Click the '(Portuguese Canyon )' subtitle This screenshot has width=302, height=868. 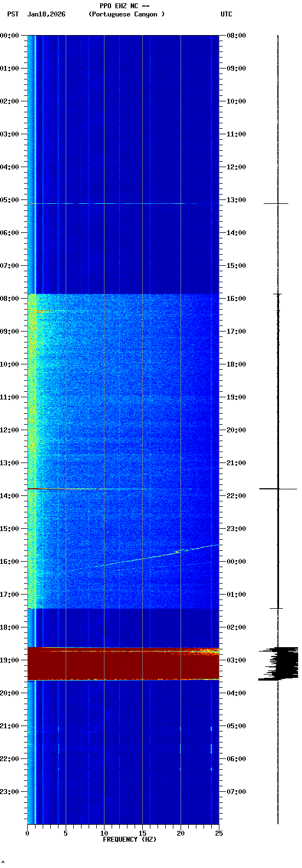126,14
